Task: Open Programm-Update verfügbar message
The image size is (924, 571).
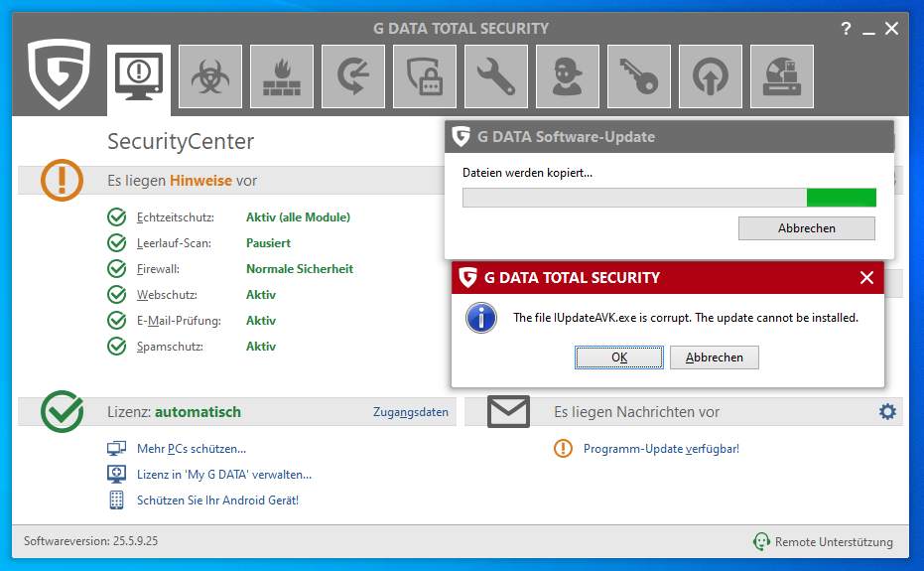Action: [x=661, y=449]
